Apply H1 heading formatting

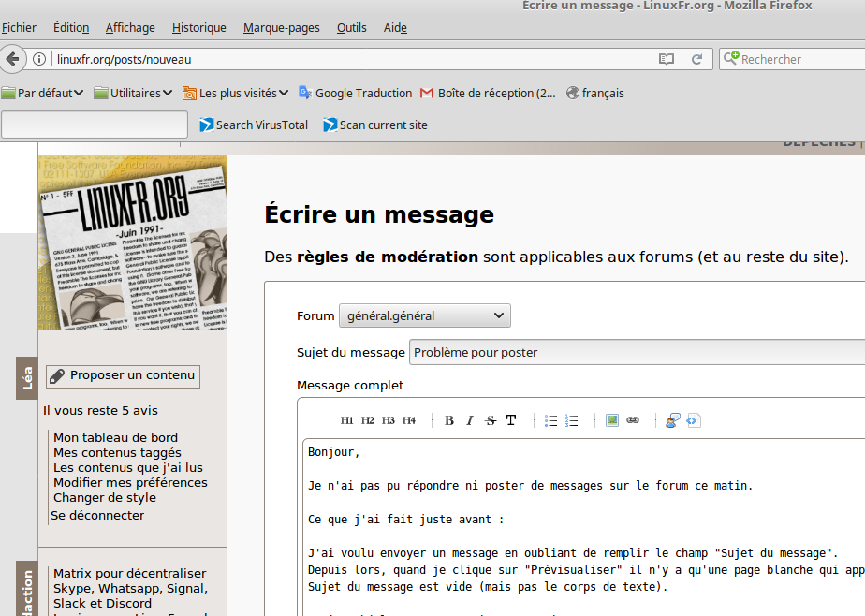coord(346,420)
